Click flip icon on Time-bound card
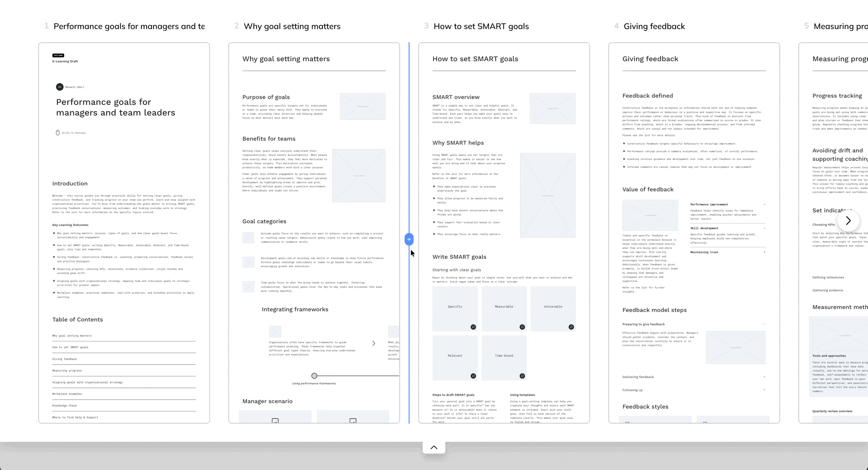Screen dimensions: 868x470 pyautogui.click(x=522, y=376)
